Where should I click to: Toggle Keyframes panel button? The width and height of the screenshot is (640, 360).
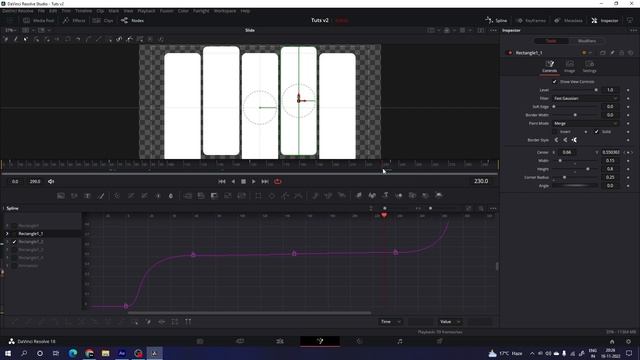[531, 20]
